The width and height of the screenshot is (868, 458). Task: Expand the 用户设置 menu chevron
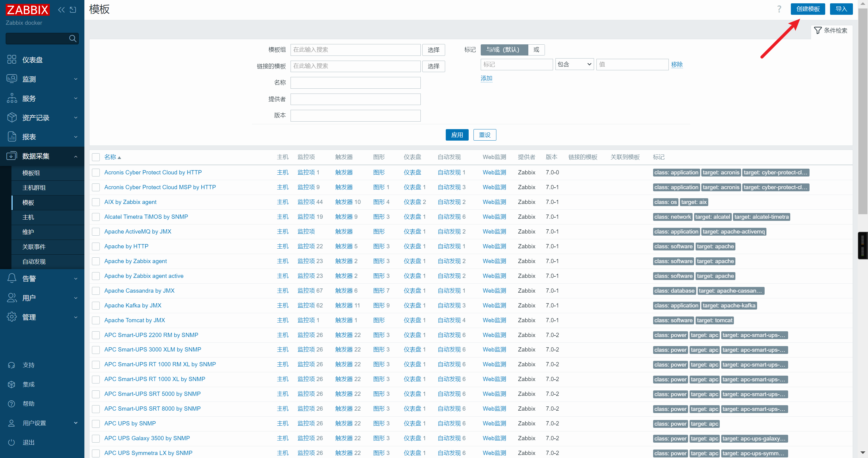coord(76,423)
